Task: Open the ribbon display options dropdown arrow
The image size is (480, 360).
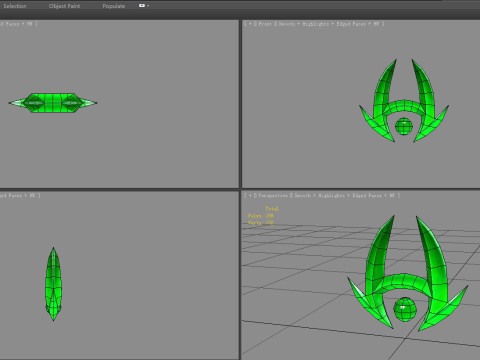Action: point(148,6)
